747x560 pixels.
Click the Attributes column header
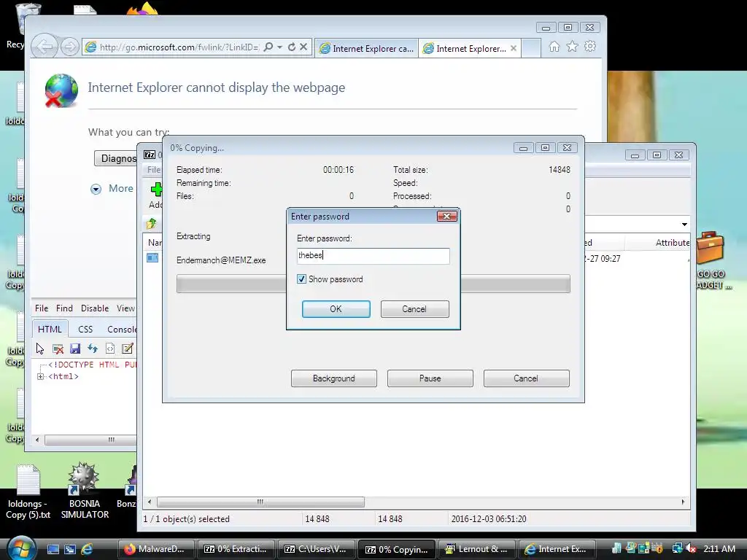(672, 242)
